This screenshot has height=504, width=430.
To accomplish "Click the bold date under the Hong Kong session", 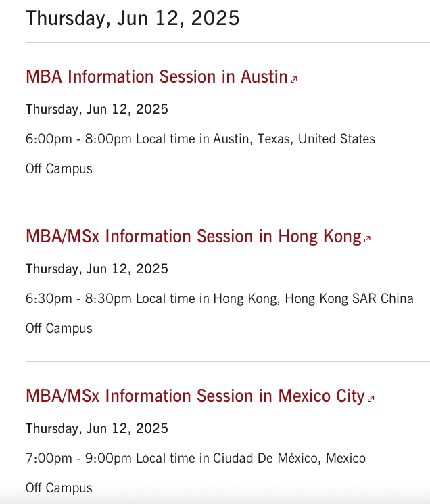I will tap(97, 269).
